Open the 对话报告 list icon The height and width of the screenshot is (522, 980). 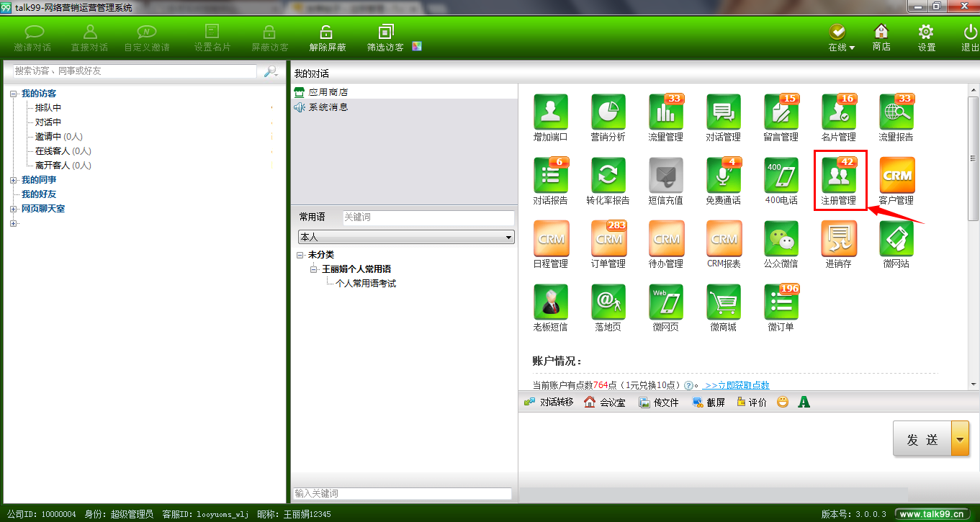pos(551,176)
